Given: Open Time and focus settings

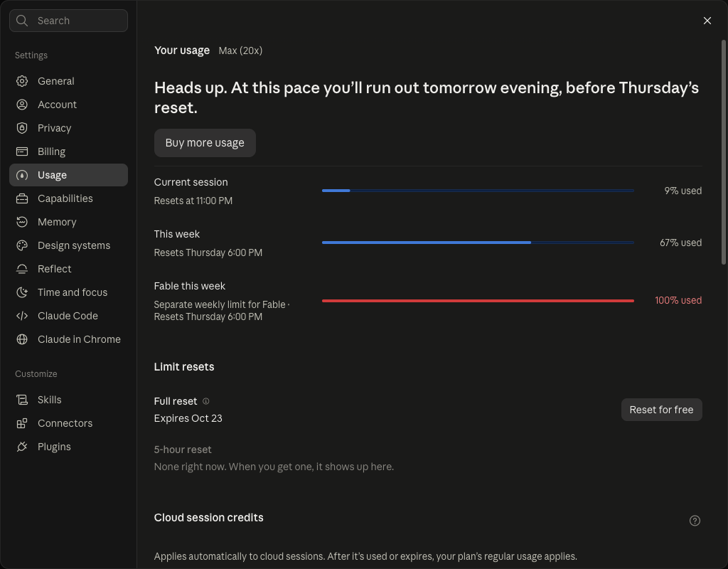Looking at the screenshot, I should pos(68,292).
